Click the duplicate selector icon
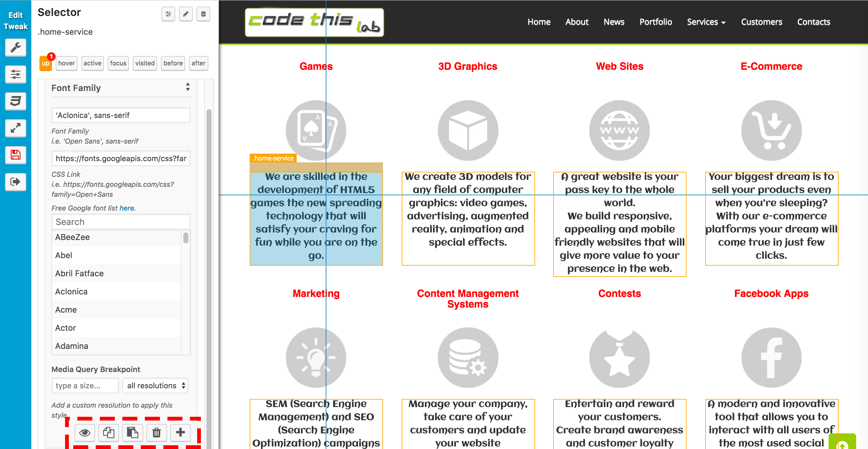The image size is (868, 449). [108, 432]
